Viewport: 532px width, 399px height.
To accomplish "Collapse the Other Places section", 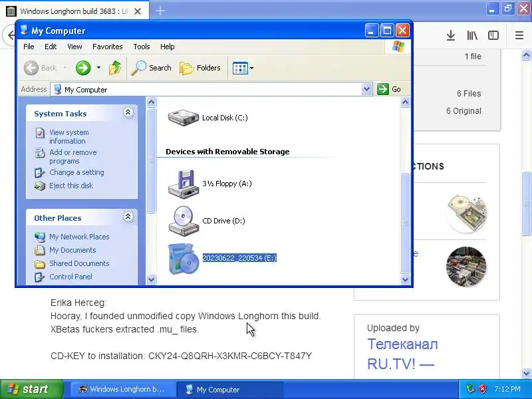I will click(x=128, y=217).
